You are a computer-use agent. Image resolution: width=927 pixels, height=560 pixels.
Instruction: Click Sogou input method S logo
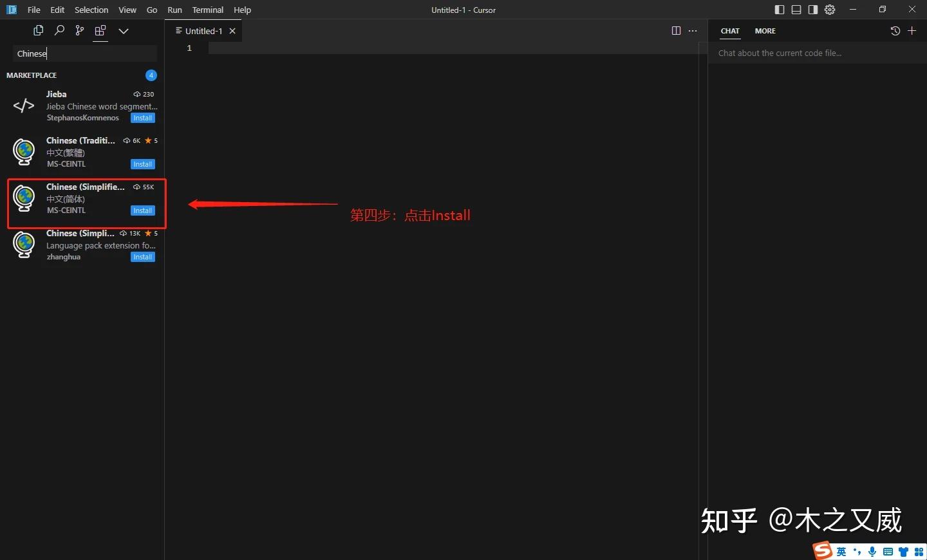click(x=822, y=550)
